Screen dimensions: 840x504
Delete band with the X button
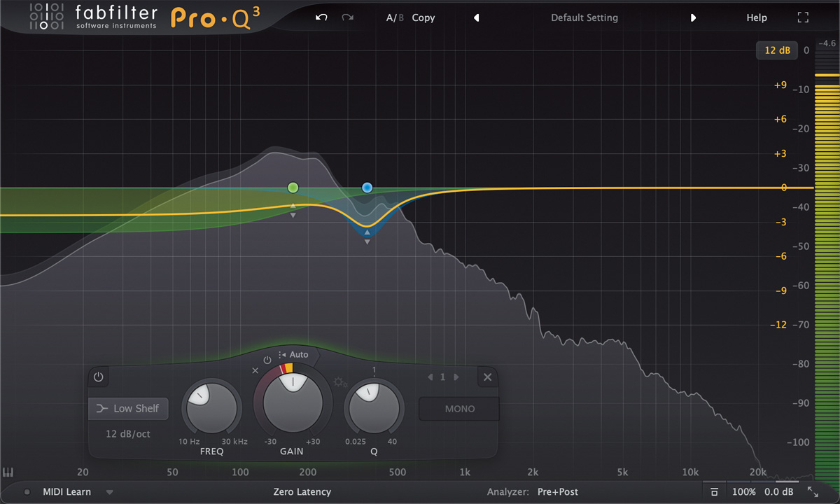coord(487,377)
